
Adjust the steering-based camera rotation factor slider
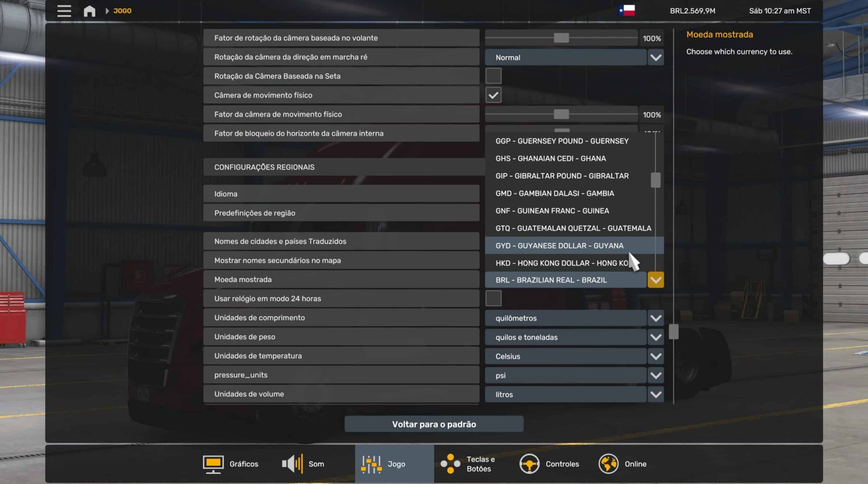tap(561, 38)
